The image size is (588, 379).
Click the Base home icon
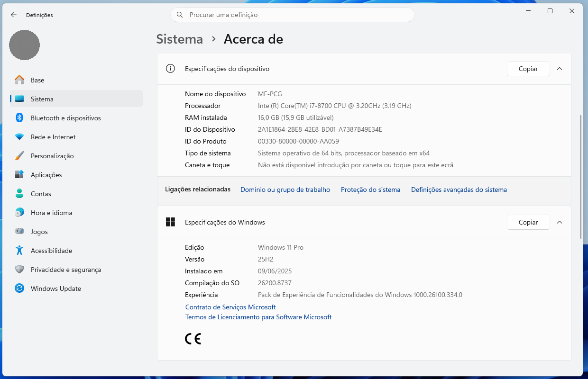tap(19, 80)
